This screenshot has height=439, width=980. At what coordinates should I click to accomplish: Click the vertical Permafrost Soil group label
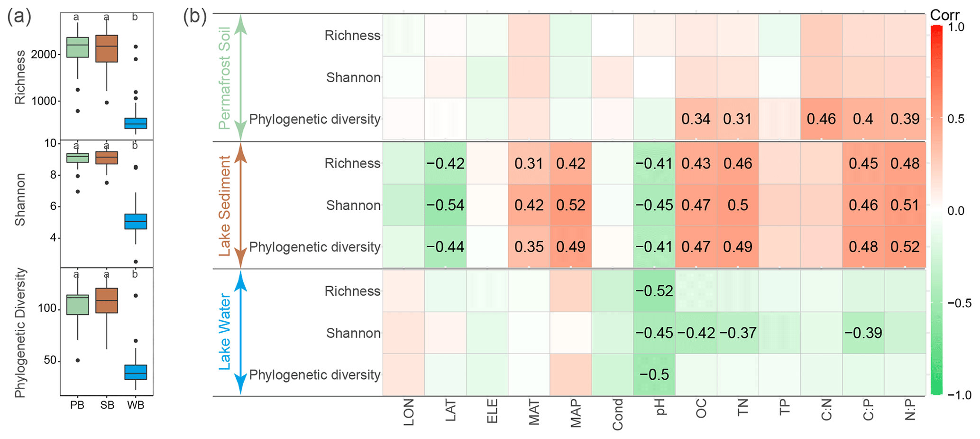[224, 78]
